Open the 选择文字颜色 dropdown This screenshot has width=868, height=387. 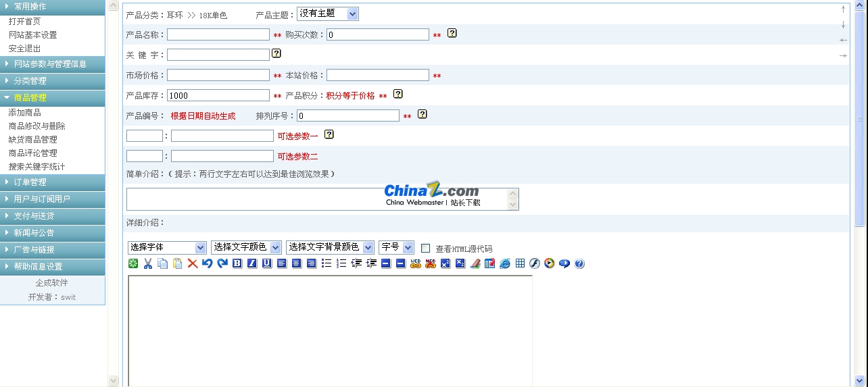click(246, 247)
